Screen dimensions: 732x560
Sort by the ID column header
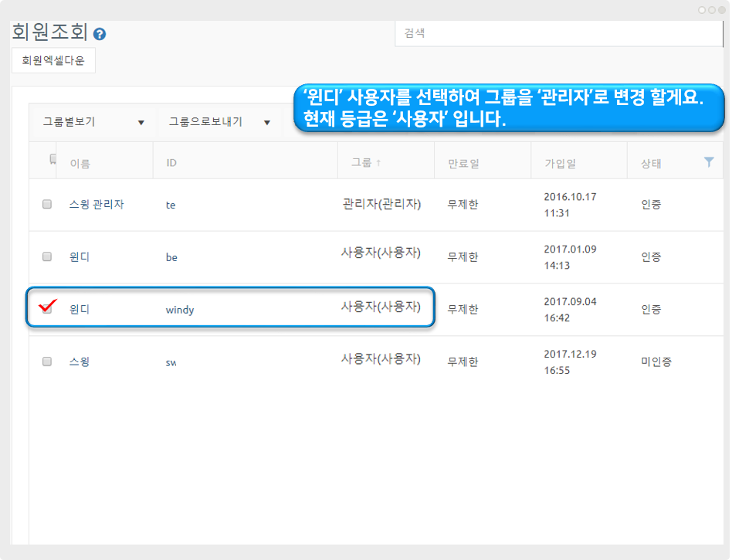coord(171,164)
